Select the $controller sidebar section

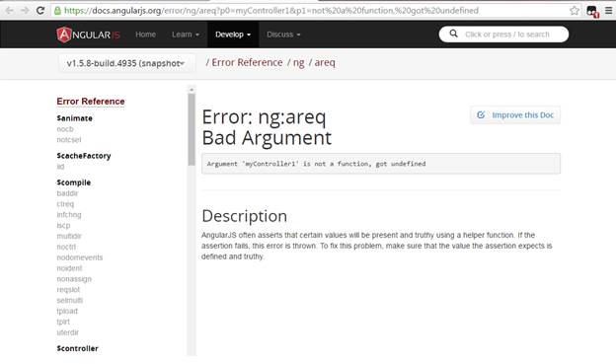point(77,348)
